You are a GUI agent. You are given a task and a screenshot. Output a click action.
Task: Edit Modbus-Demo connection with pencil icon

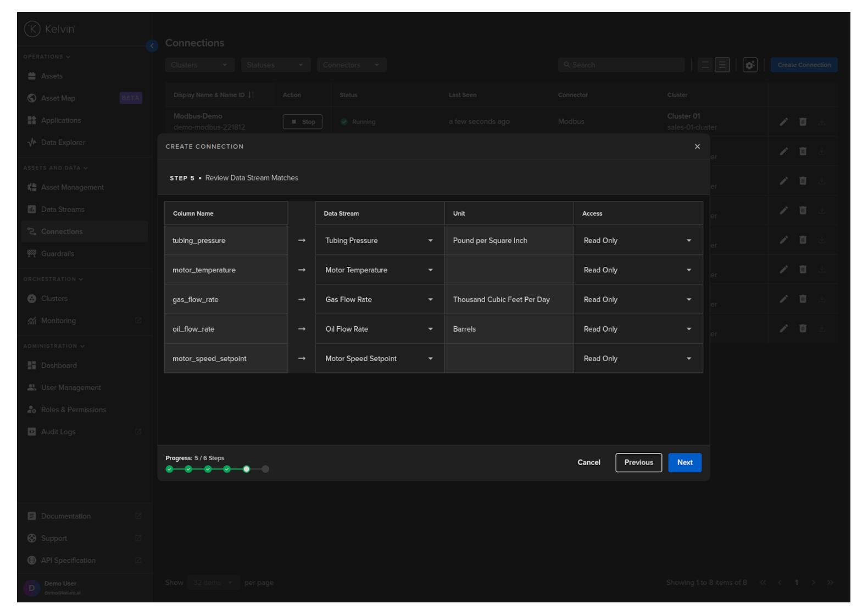[x=784, y=122]
